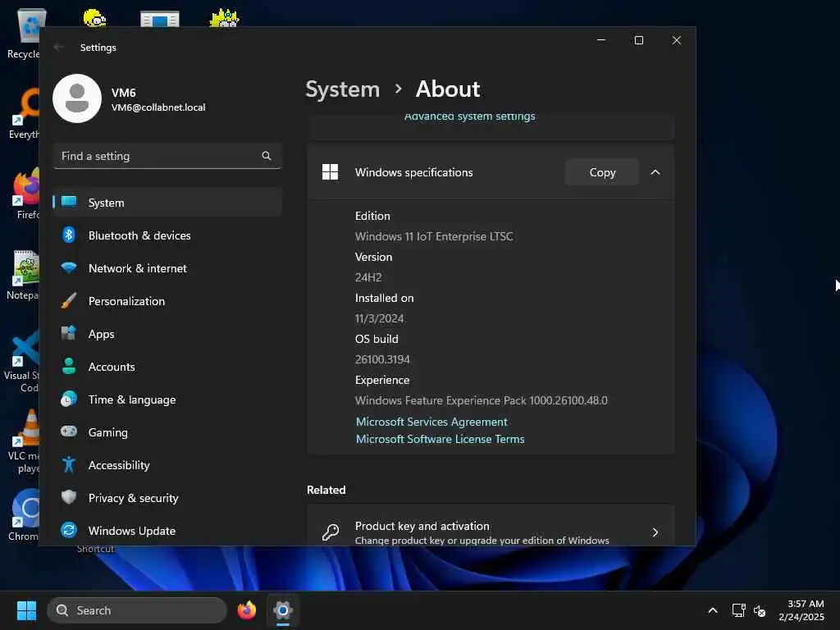This screenshot has height=630, width=840.
Task: Open Advanced system settings link
Action: click(470, 116)
